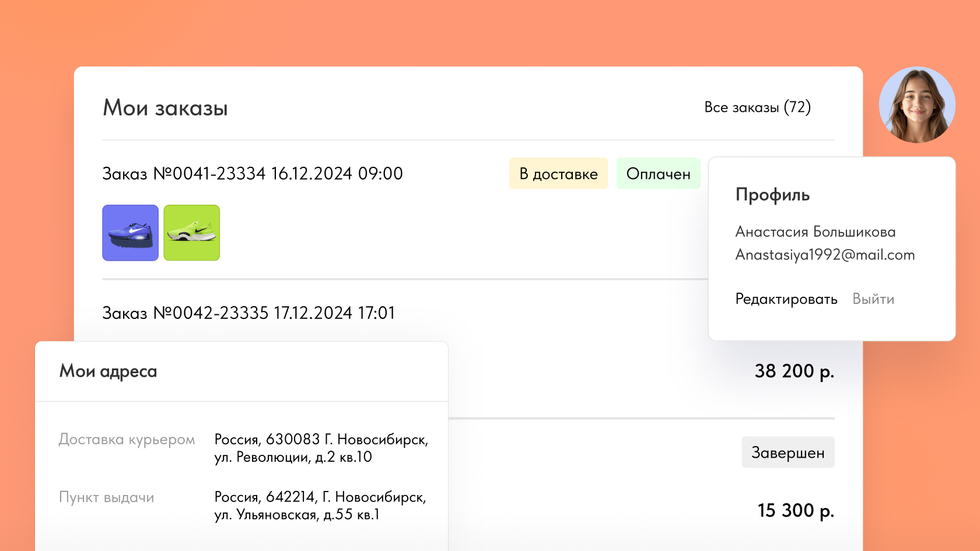Open the blue sneaker product thumbnail
The height and width of the screenshot is (551, 980).
tap(130, 233)
